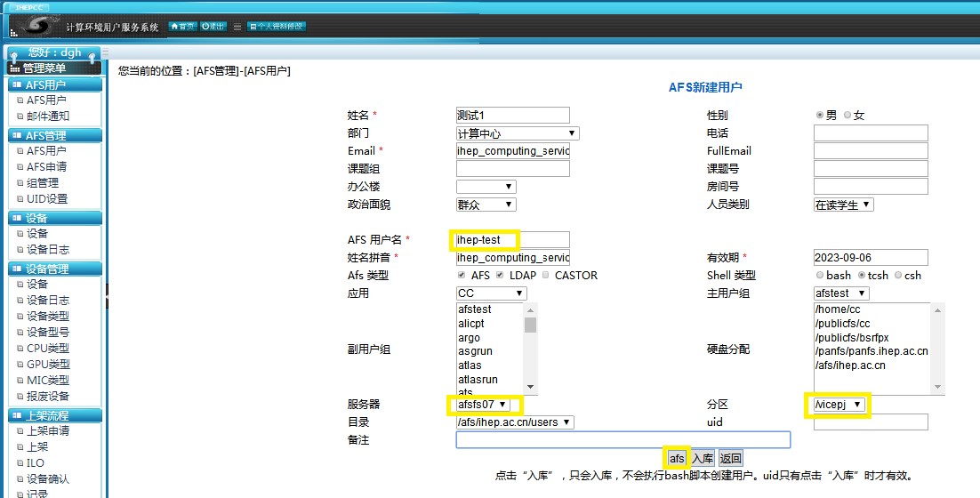The width and height of the screenshot is (980, 498).
Task: Click the 备注 remarks input field
Action: pos(623,440)
